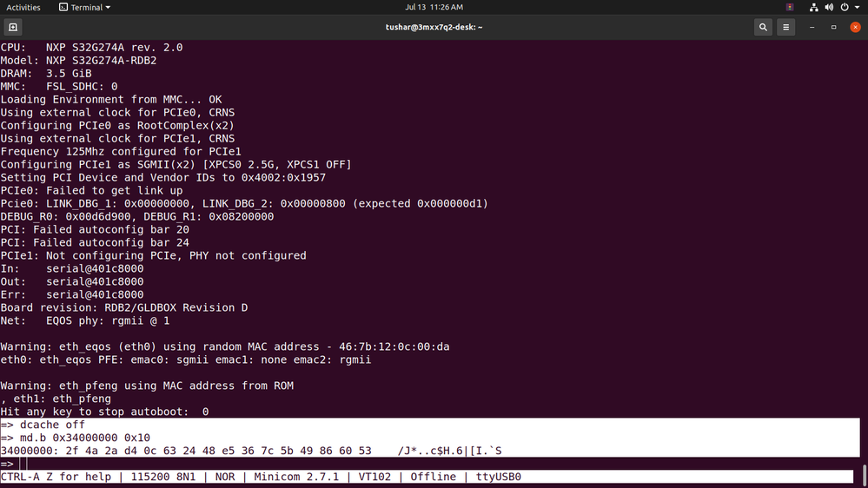This screenshot has height=488, width=868.
Task: Click the random MAC address warning line
Action: (225, 346)
